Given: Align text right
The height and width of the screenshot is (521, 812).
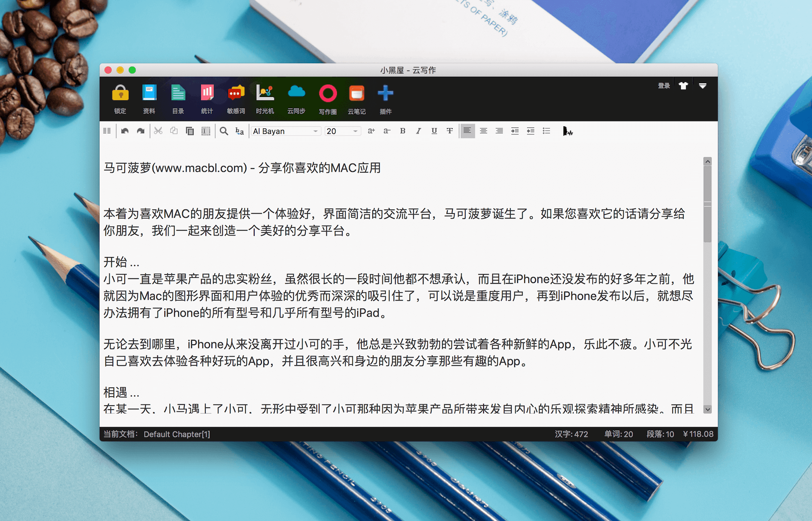Looking at the screenshot, I should (x=499, y=131).
